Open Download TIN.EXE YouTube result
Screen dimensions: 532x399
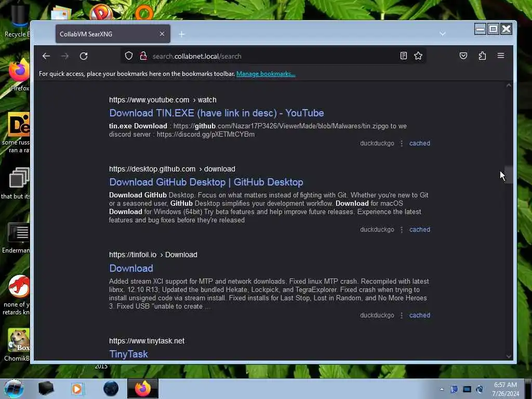click(217, 113)
